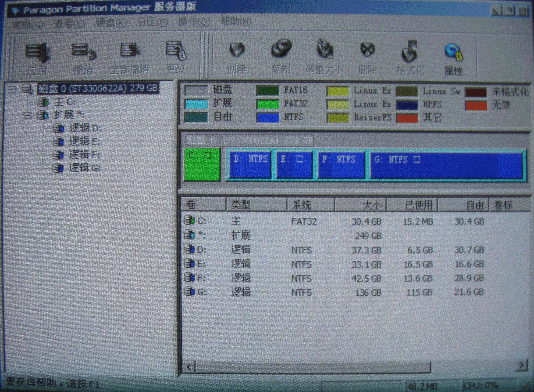Click the 撤消 (Undo) toolbar icon

(84, 51)
